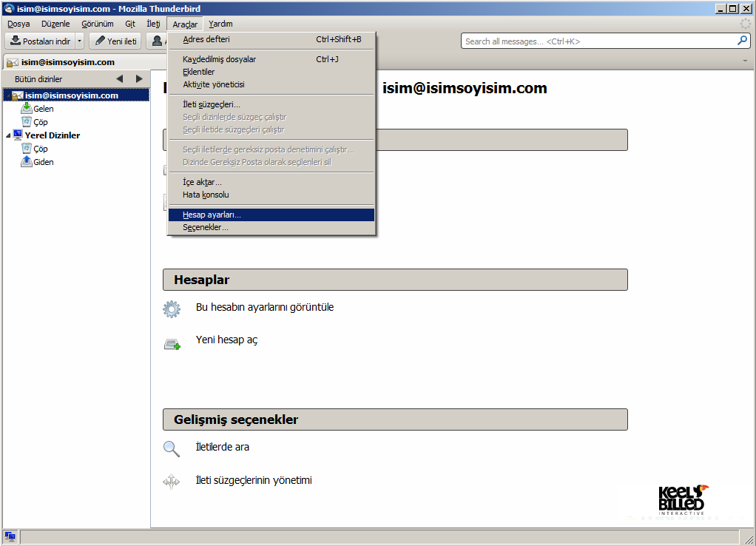Open the dropdown arrow beside Postaları indir
The height and width of the screenshot is (546, 756).
pyautogui.click(x=80, y=41)
